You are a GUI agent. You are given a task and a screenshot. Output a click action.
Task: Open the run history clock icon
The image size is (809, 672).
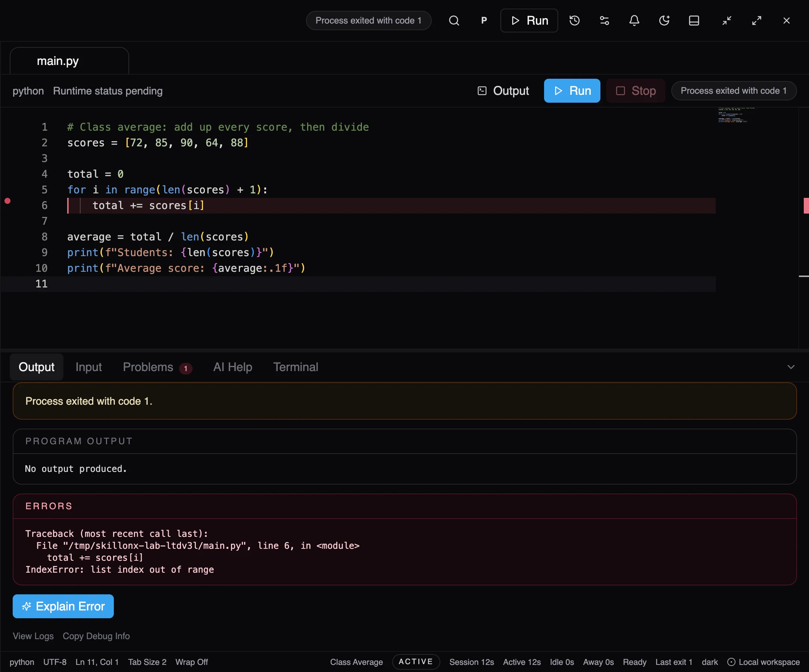pos(574,21)
